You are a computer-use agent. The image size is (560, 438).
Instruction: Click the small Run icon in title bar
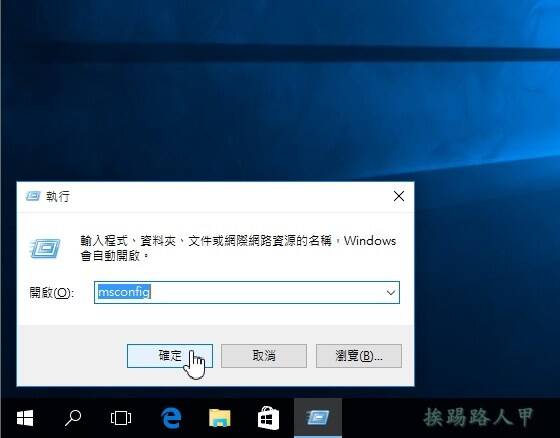(33, 196)
